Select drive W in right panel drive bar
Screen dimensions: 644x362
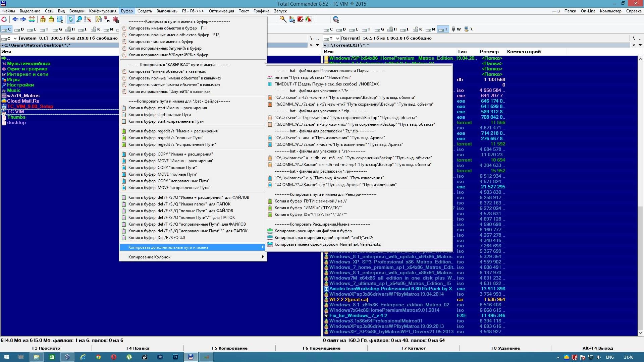tap(456, 29)
